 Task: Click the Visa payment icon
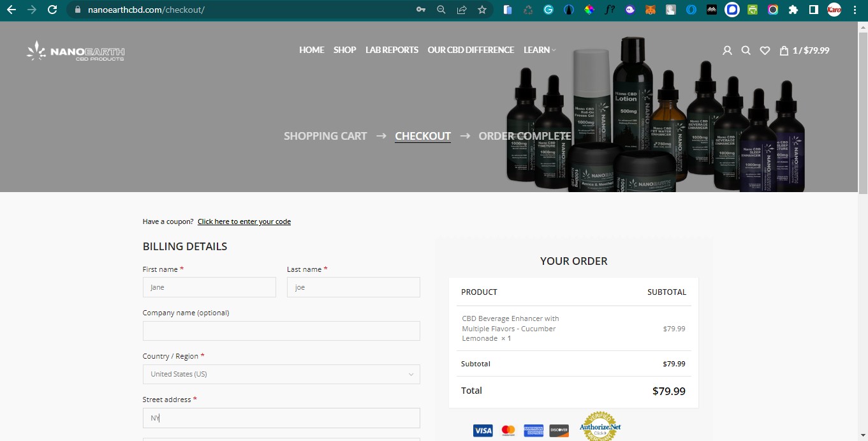coord(483,430)
